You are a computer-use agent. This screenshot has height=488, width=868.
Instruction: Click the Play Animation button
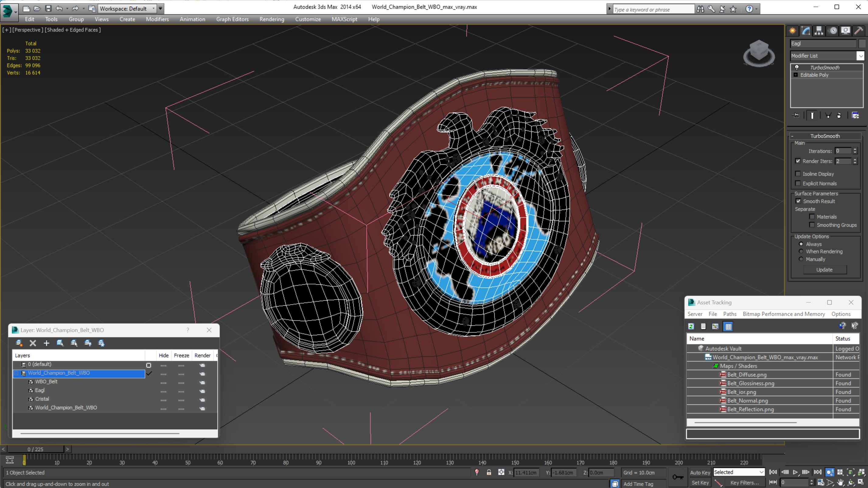(795, 472)
